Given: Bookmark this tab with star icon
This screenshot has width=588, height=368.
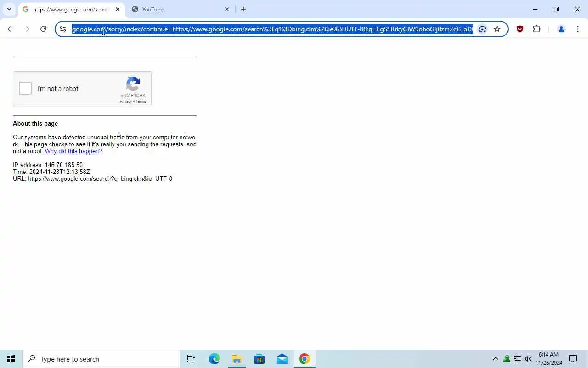Looking at the screenshot, I should tap(497, 29).
